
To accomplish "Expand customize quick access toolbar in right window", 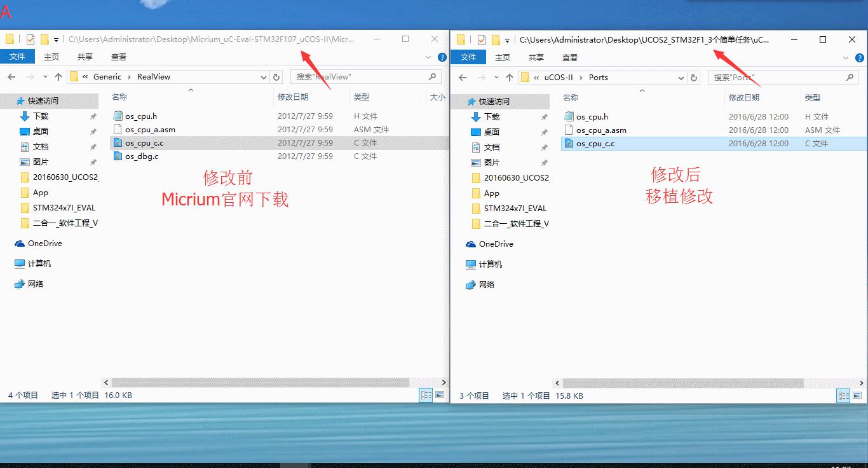I will click(507, 41).
